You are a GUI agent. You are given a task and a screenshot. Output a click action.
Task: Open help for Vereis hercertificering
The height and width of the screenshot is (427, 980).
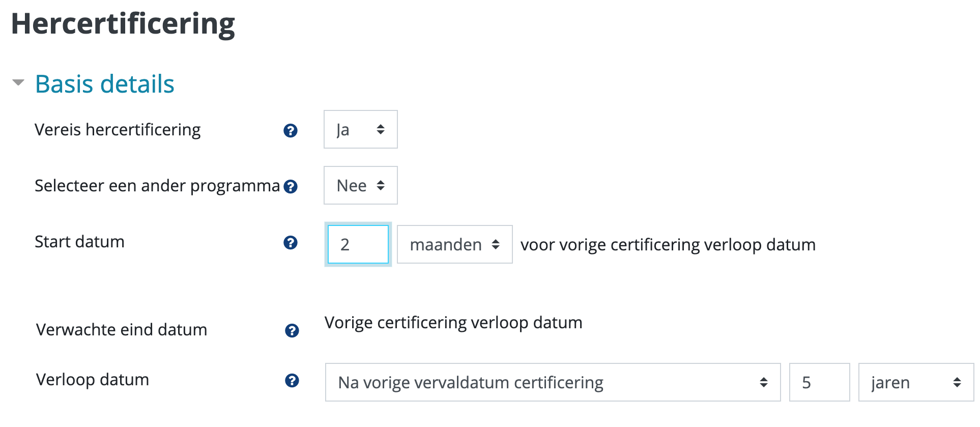(x=291, y=131)
